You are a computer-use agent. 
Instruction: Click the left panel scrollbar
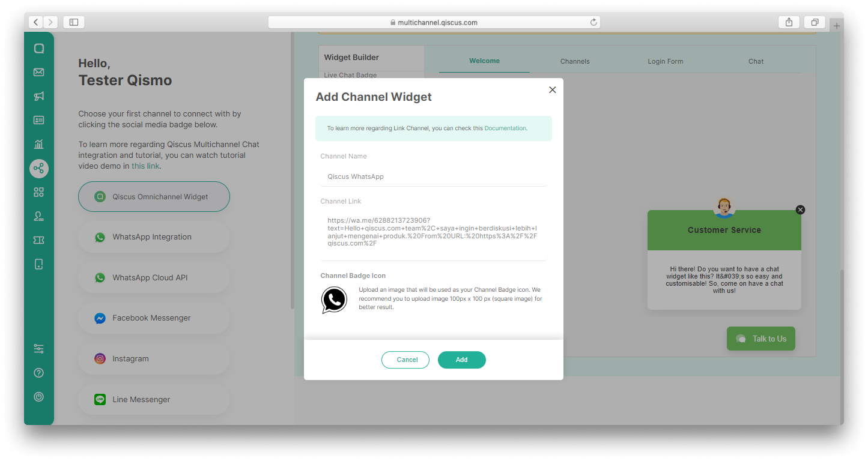[x=293, y=171]
